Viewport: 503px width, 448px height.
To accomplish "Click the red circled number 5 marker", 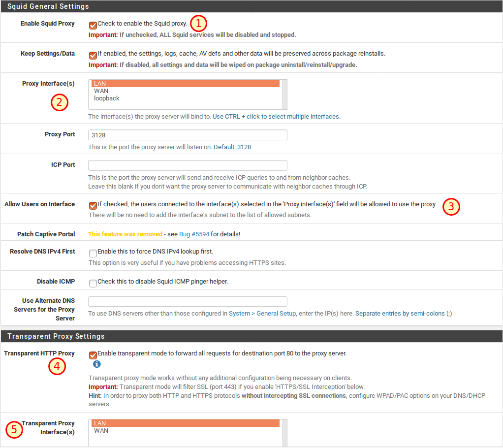I will 14,429.
